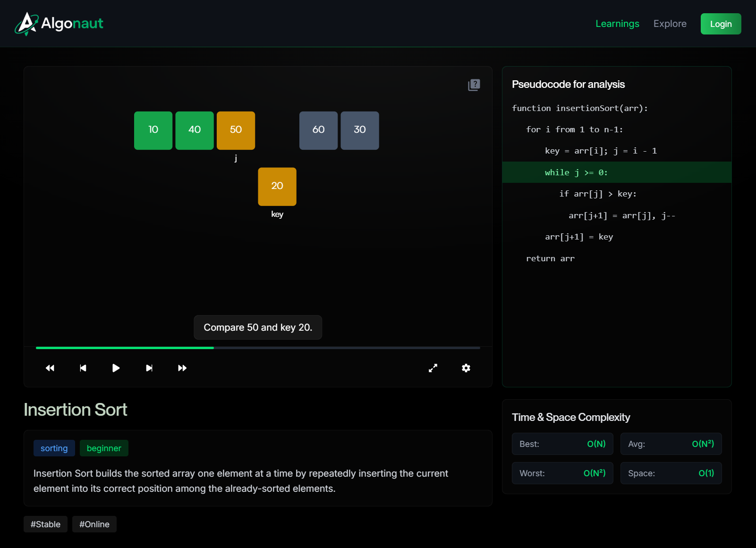Fast forward animation to the end
The height and width of the screenshot is (548, 756).
click(182, 368)
